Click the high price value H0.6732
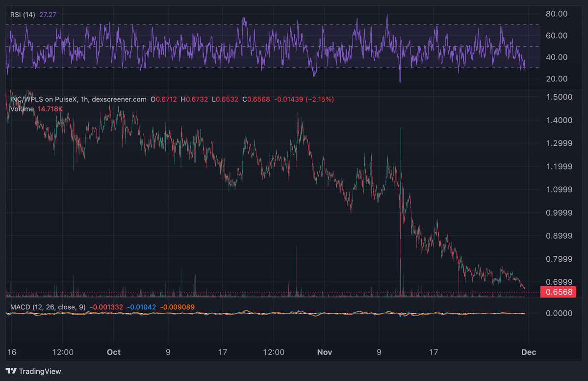This screenshot has width=588, height=381. coord(194,99)
